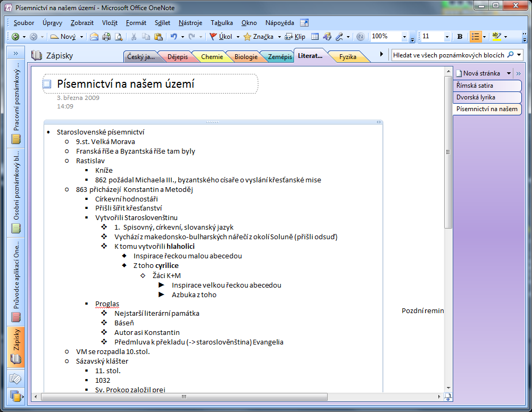Click the yellow highlight color button

point(496,37)
